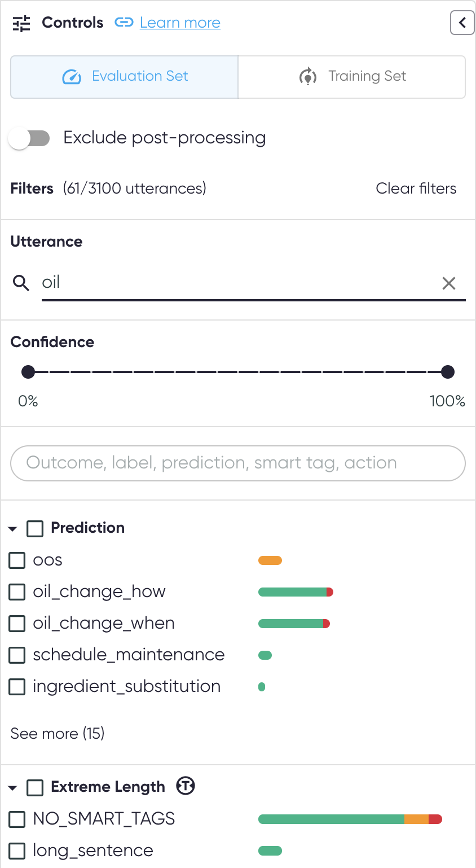Enable the NO_SMART_TAGS filter checkbox
The image size is (476, 868).
tap(17, 819)
